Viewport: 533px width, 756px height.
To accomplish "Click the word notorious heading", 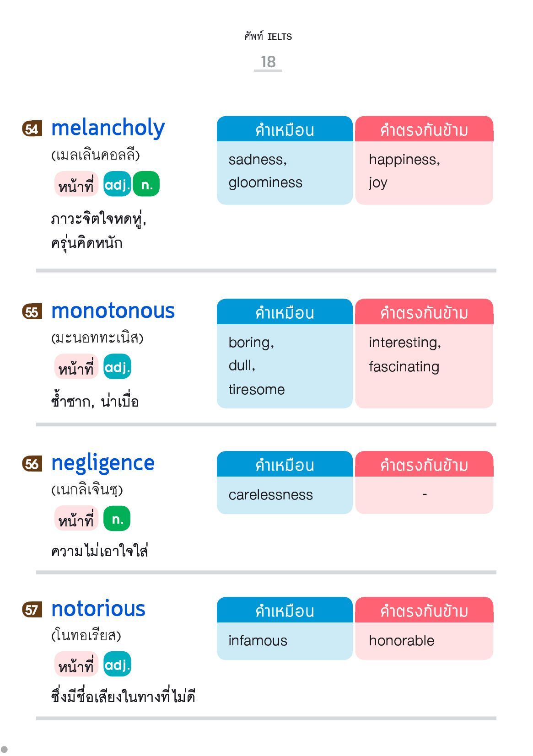I will [98, 609].
